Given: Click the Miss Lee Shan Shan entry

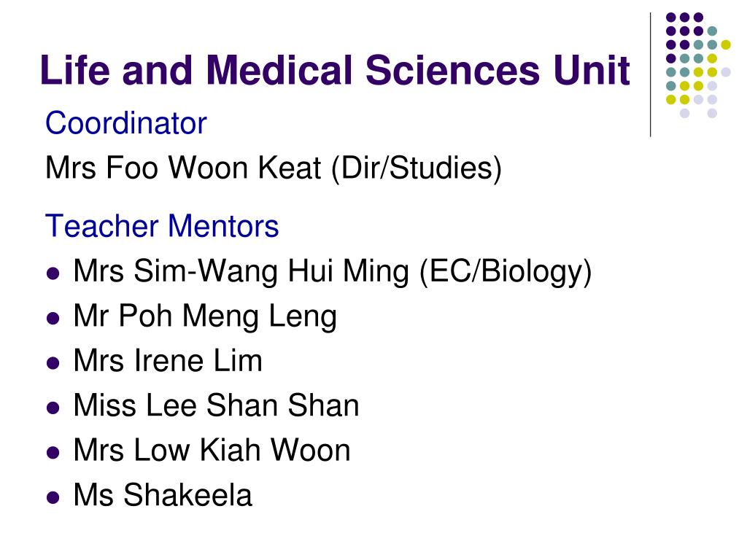Looking at the screenshot, I should (x=216, y=405).
